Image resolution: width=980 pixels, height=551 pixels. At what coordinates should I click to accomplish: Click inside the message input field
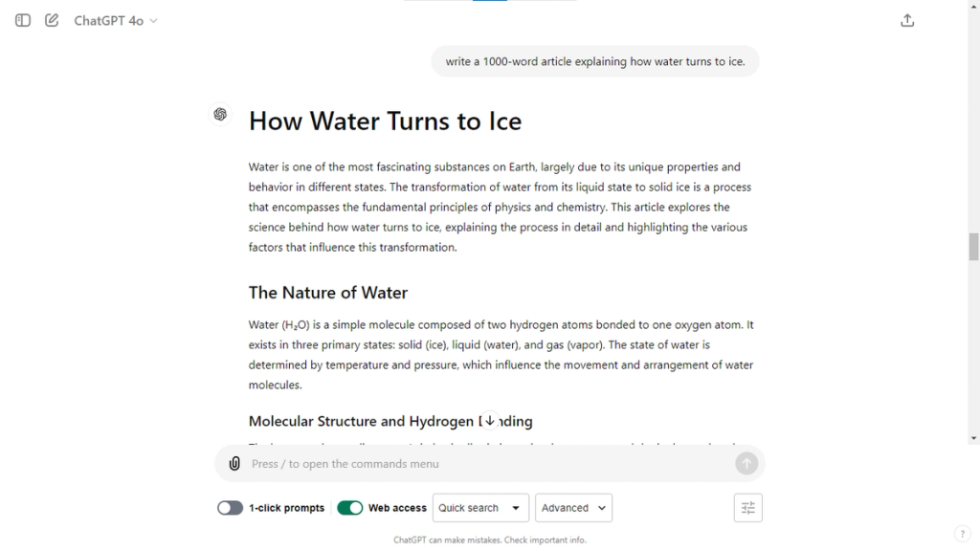pyautogui.click(x=431, y=463)
